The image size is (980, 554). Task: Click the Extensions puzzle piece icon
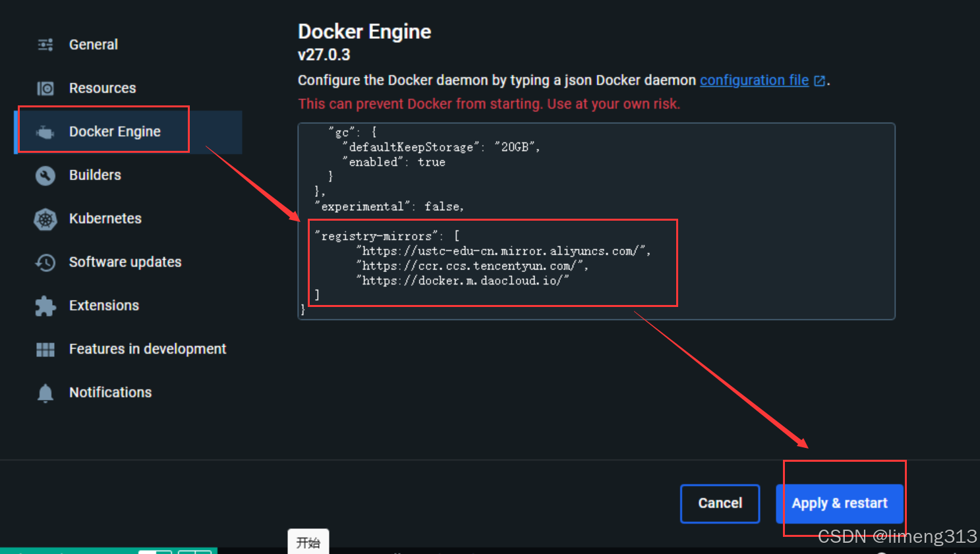(45, 306)
